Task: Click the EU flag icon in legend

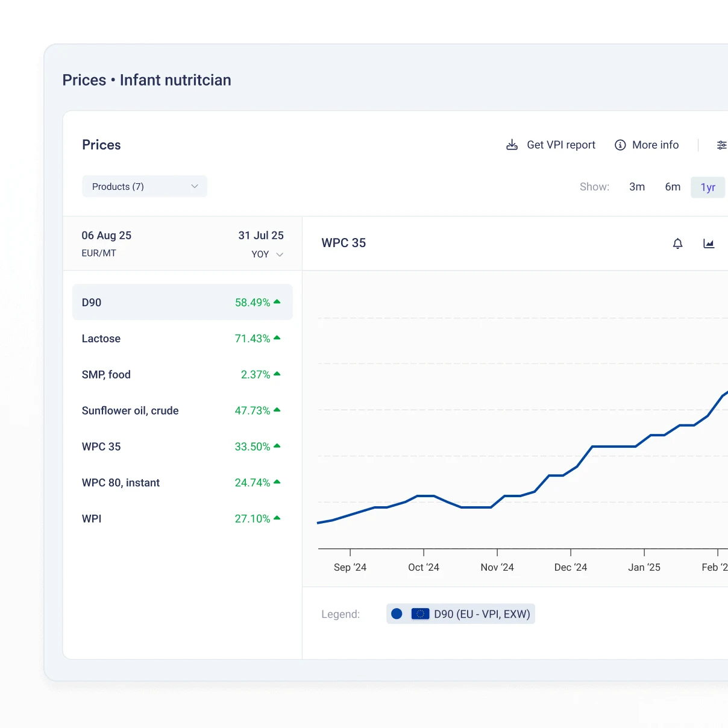Action: point(420,613)
